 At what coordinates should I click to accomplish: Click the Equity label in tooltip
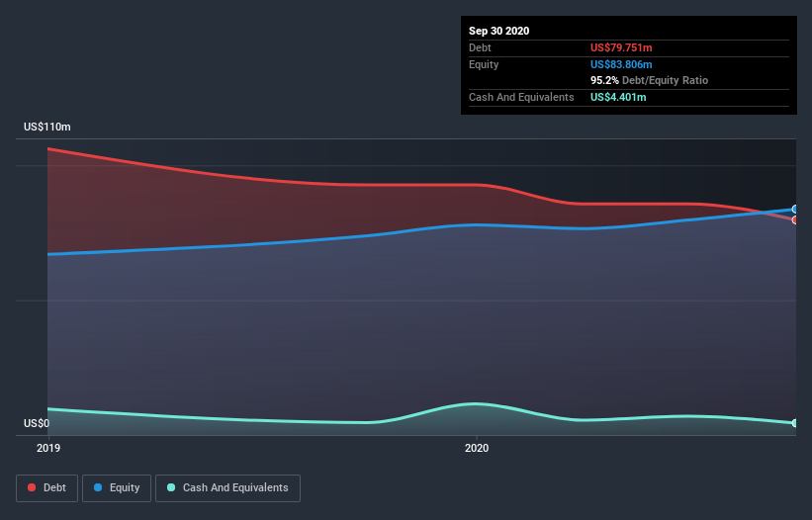click(x=484, y=64)
